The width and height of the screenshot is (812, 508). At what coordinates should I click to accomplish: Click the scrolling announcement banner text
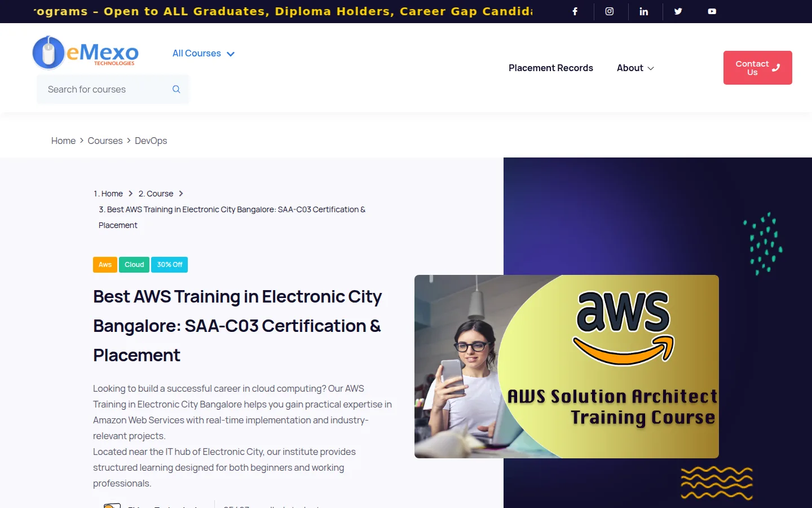(x=283, y=11)
